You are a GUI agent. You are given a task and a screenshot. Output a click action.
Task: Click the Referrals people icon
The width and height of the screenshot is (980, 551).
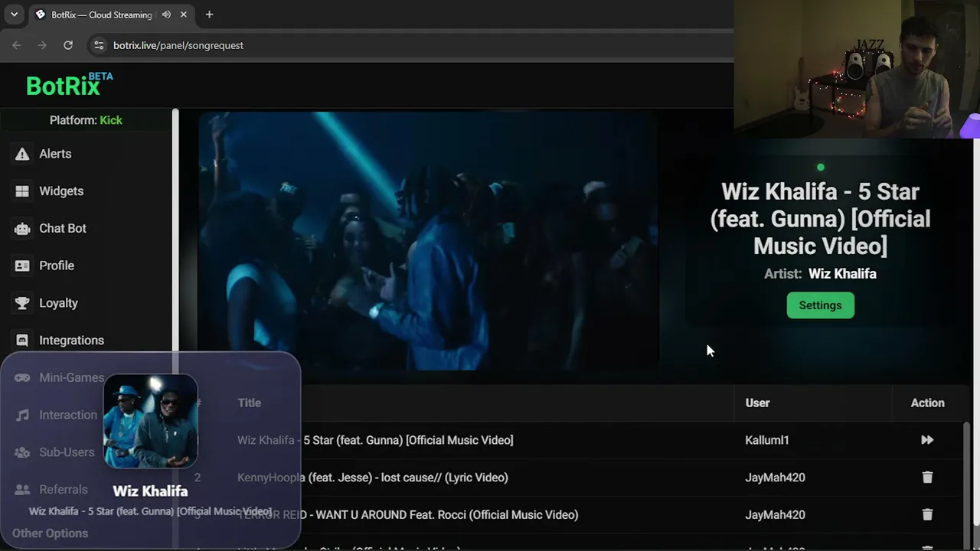point(22,490)
